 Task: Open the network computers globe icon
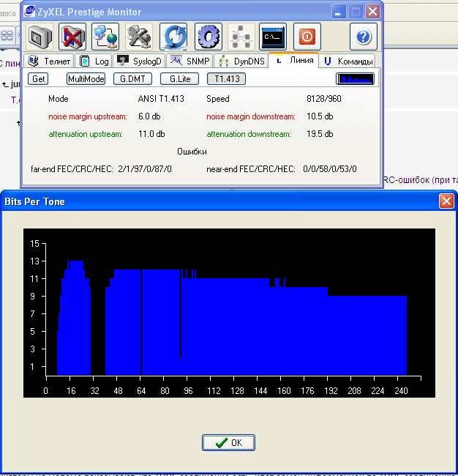[105, 36]
